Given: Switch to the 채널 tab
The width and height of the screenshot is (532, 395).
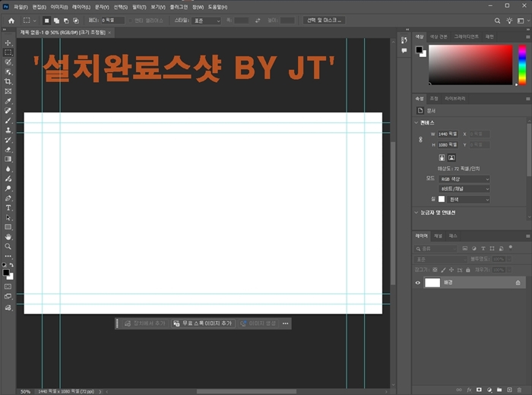Looking at the screenshot, I should pyautogui.click(x=438, y=236).
